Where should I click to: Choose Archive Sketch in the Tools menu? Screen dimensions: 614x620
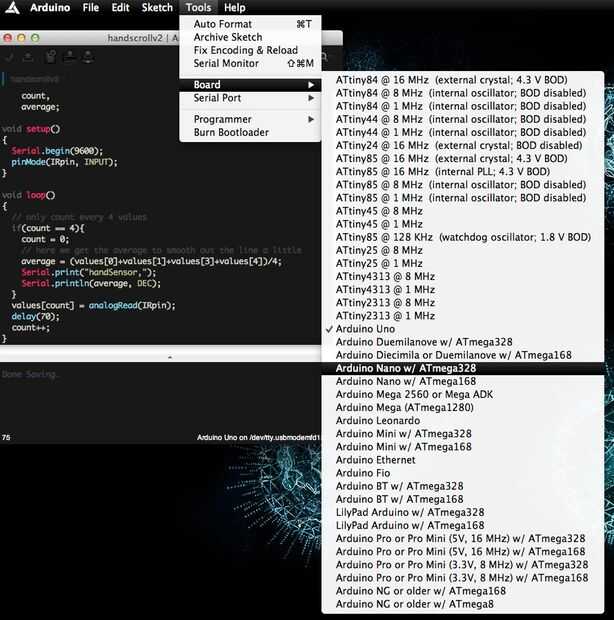250,37
